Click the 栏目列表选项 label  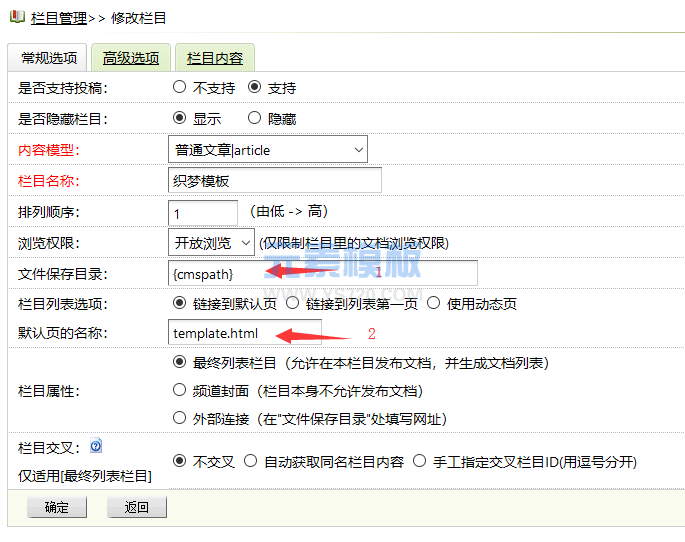(x=62, y=304)
